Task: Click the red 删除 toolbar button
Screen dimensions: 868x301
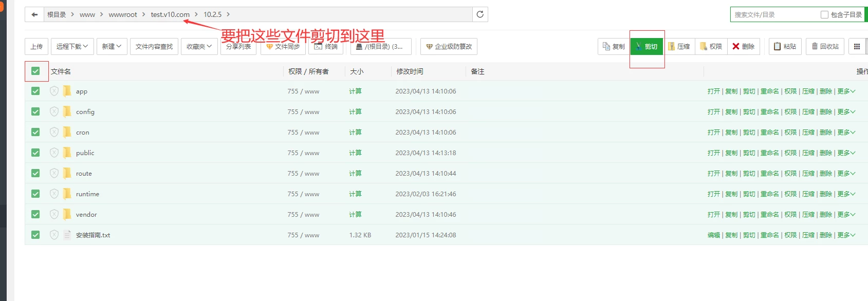Action: (743, 46)
